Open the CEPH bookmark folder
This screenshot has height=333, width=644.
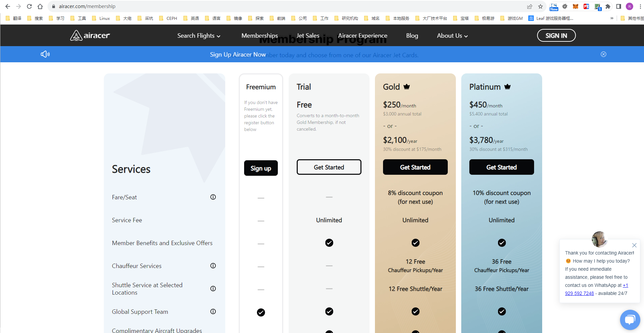[x=168, y=18]
